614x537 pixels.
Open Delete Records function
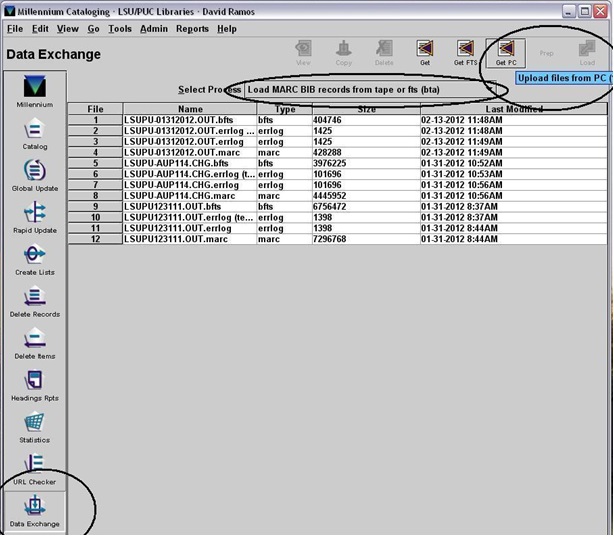(x=35, y=300)
